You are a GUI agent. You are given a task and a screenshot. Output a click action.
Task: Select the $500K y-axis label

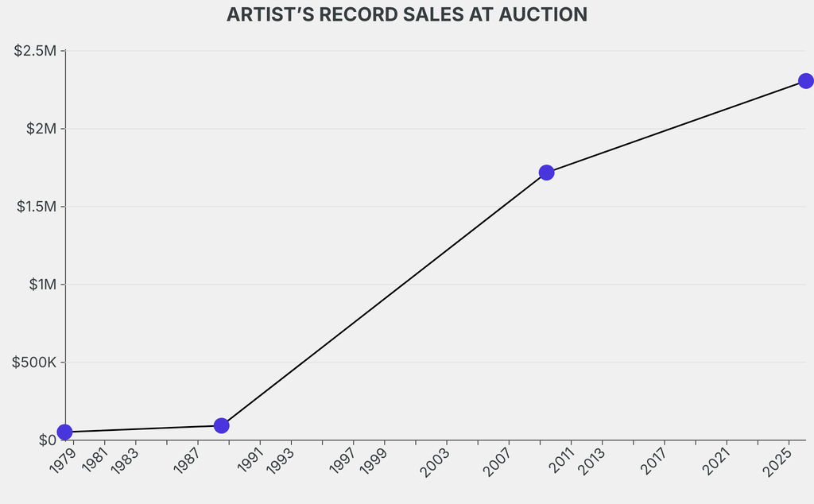coord(35,362)
